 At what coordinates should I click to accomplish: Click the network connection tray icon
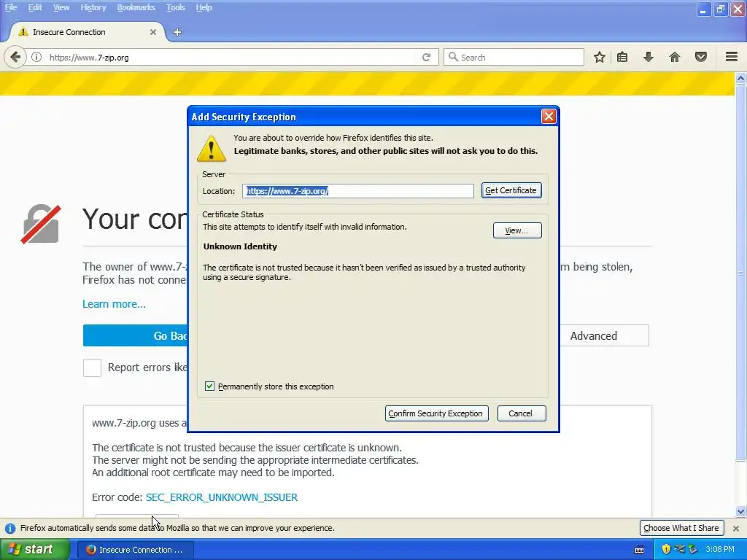click(x=680, y=549)
